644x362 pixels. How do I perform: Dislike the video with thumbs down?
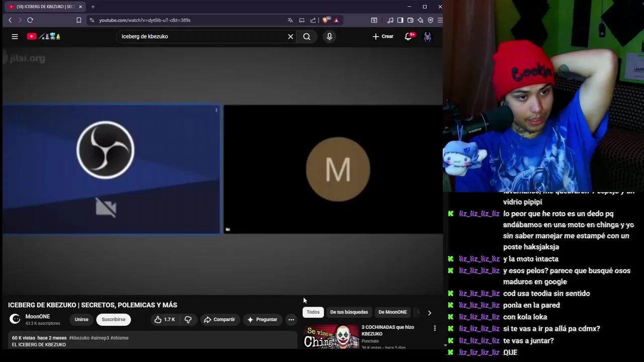pyautogui.click(x=188, y=319)
